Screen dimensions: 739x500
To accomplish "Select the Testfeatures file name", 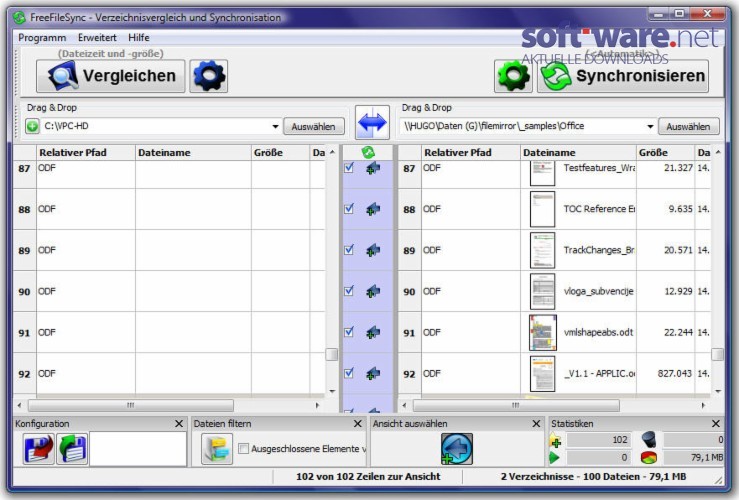I will 599,168.
